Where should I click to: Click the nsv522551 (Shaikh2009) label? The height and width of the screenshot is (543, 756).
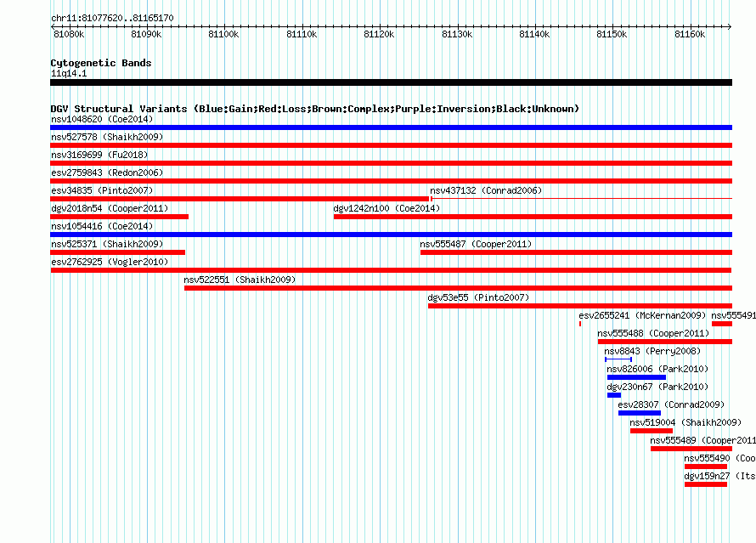(240, 280)
